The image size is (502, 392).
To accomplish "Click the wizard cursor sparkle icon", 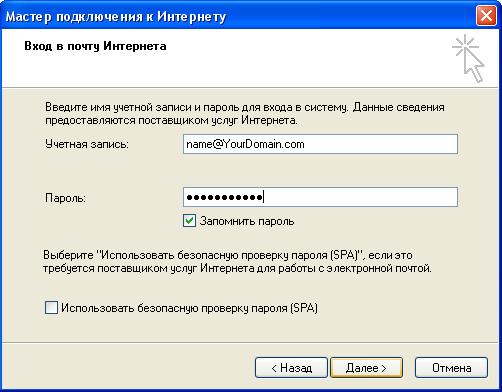I will [x=468, y=59].
